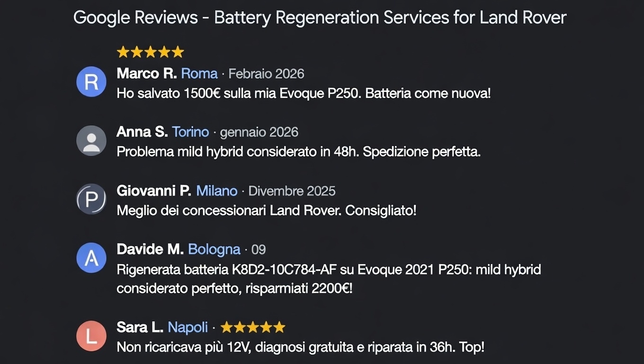The image size is (644, 364).
Task: Click reviewer name Davide M.
Action: pyautogui.click(x=150, y=249)
